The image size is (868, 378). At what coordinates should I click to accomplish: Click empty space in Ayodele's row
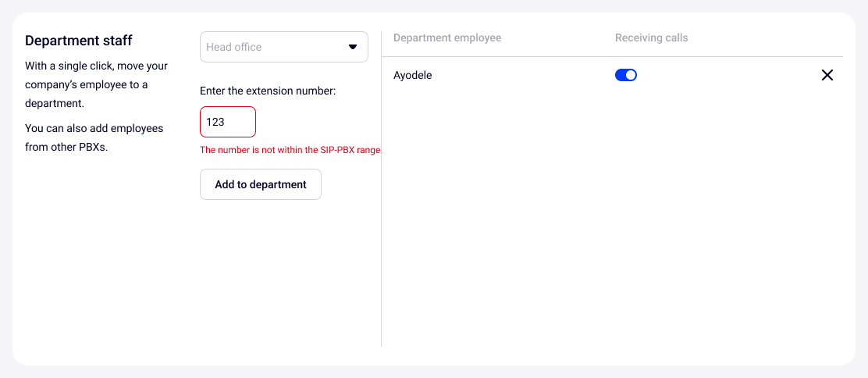(523, 75)
